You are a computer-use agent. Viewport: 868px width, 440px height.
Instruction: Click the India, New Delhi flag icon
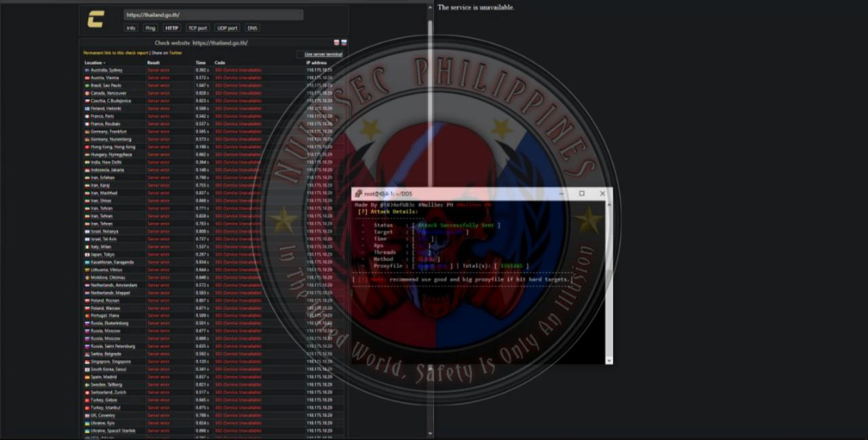click(x=87, y=162)
